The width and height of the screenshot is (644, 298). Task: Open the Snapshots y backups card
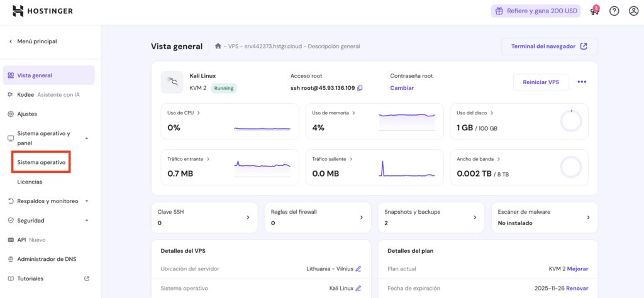point(431,217)
